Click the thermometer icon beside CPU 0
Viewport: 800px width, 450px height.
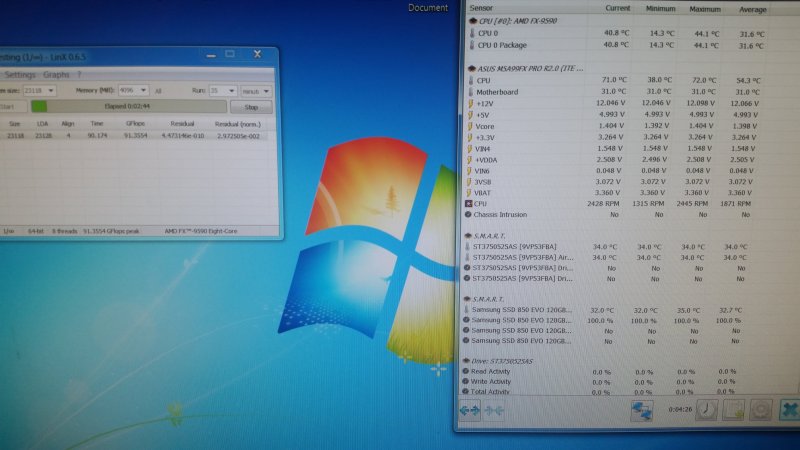472,33
